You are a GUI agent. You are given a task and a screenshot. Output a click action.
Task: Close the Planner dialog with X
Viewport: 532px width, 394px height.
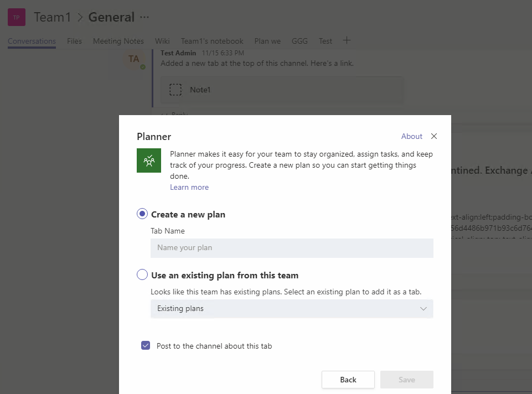[434, 136]
